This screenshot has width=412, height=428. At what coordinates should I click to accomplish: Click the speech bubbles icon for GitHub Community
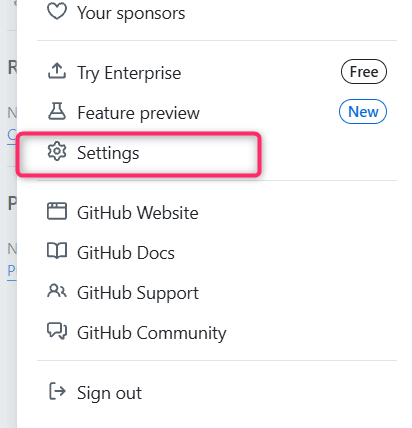tap(57, 331)
